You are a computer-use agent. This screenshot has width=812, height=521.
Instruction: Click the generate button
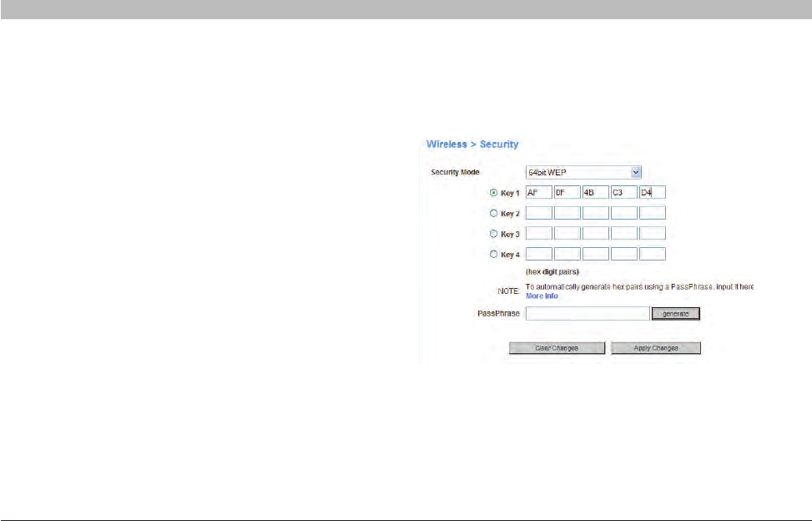coord(676,314)
